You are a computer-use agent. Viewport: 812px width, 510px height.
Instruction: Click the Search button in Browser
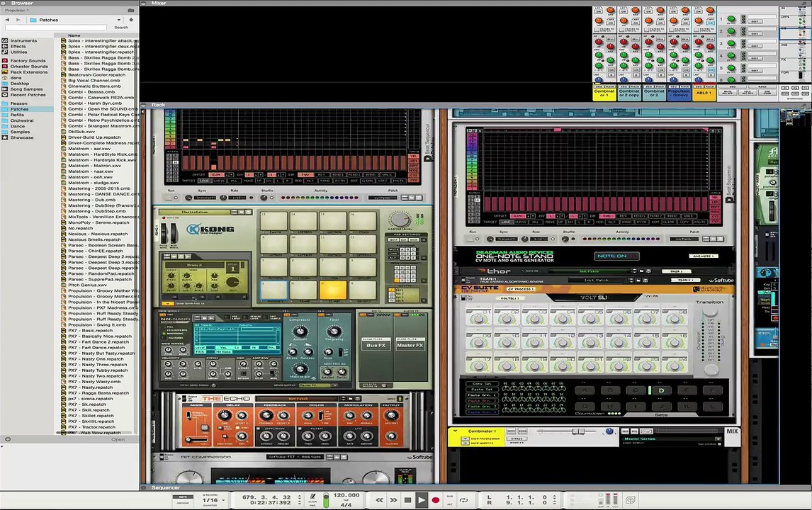click(x=121, y=28)
